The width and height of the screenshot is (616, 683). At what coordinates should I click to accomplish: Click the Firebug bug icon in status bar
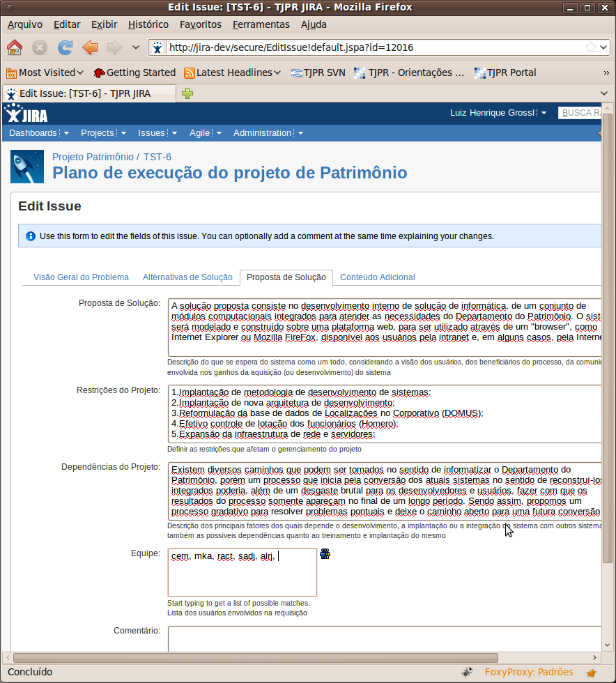pos(467,672)
